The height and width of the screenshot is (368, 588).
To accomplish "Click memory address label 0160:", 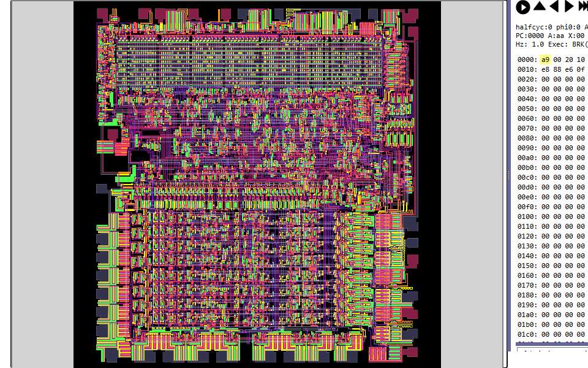I will 527,275.
